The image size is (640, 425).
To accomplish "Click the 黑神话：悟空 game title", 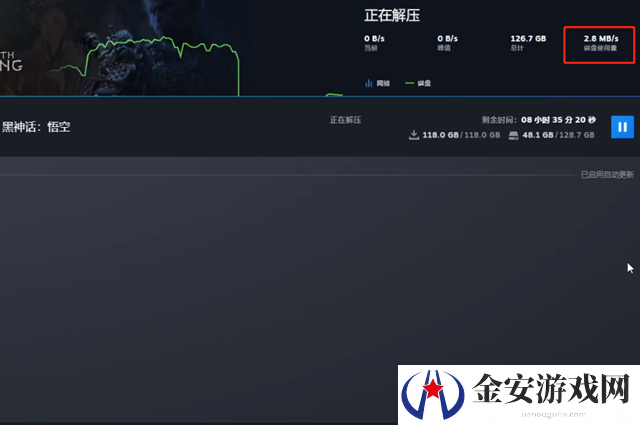I will 36,127.
